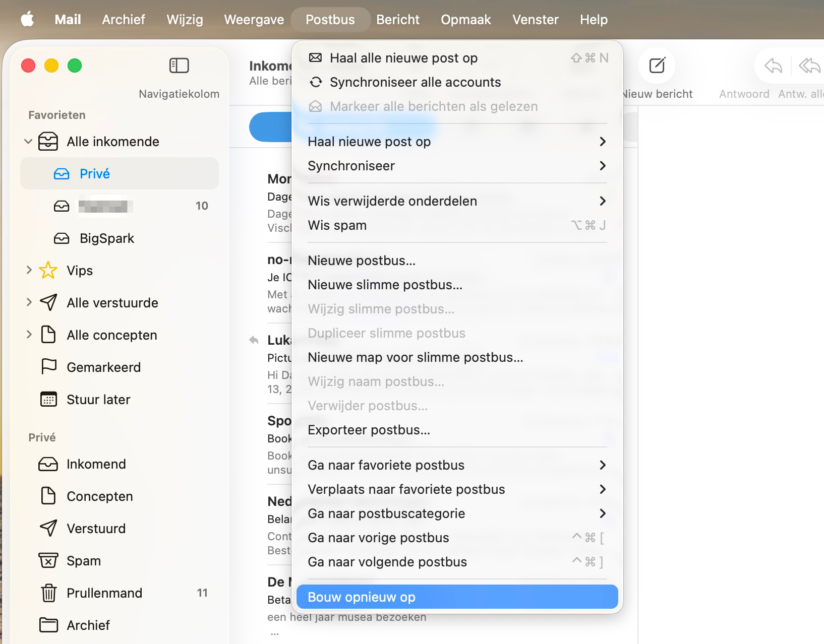The image size is (824, 644).
Task: Click the Antwoord reply arrow icon
Action: point(773,66)
